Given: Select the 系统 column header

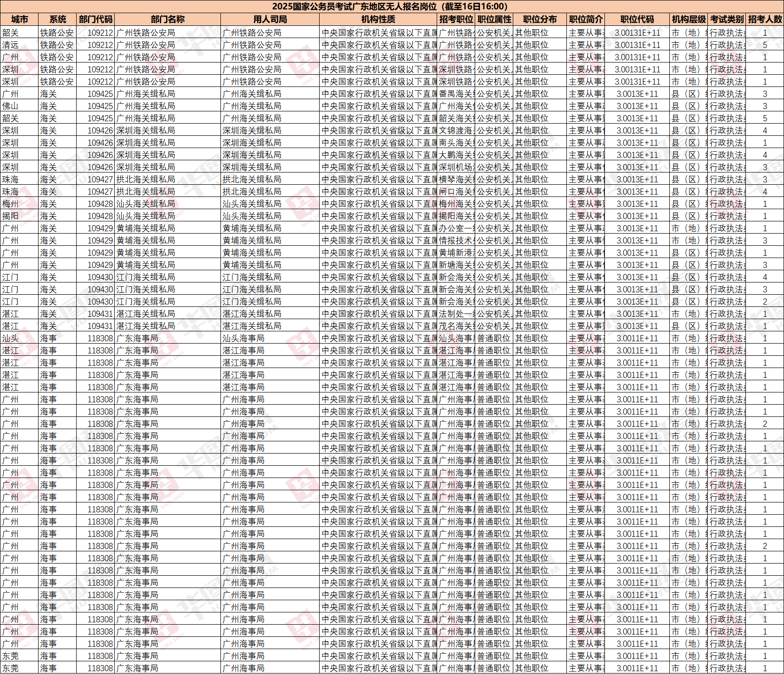Looking at the screenshot, I should pos(57,19).
